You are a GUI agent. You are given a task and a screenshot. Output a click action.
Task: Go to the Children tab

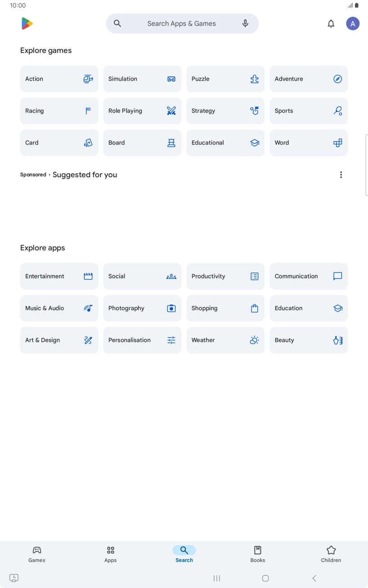(331, 554)
